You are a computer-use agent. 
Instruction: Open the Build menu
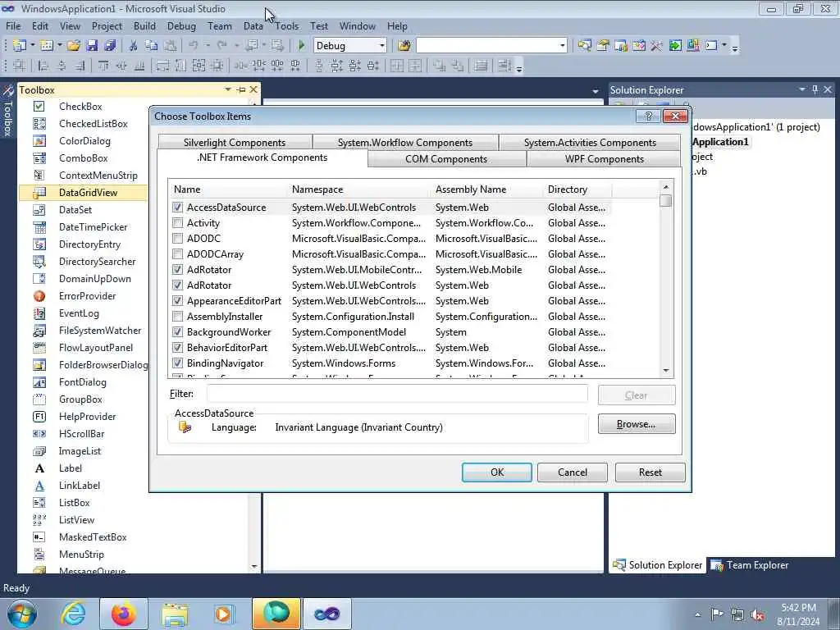[x=144, y=26]
